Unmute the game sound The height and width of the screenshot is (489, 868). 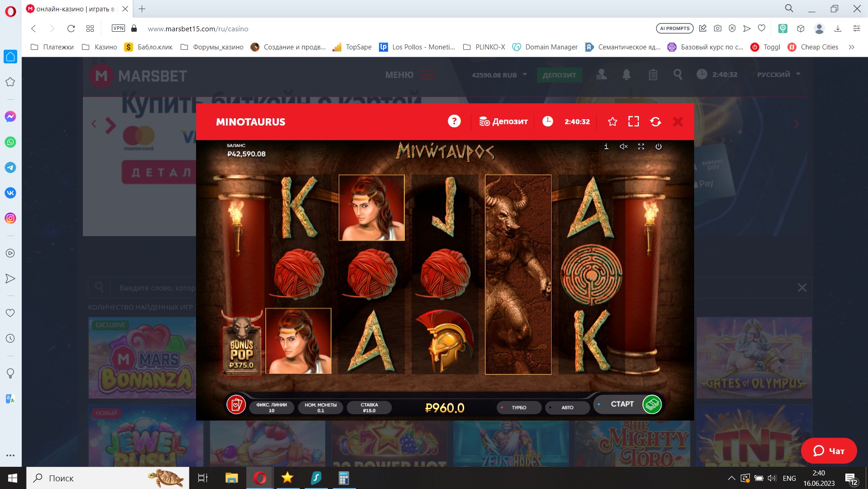(x=623, y=146)
